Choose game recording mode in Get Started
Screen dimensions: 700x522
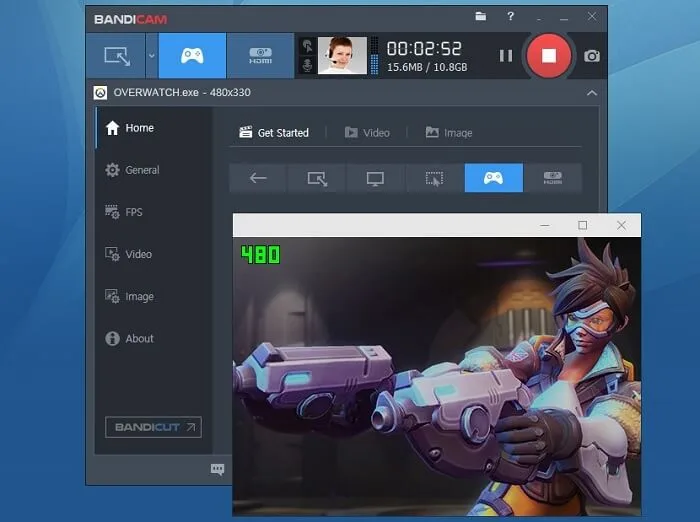494,178
